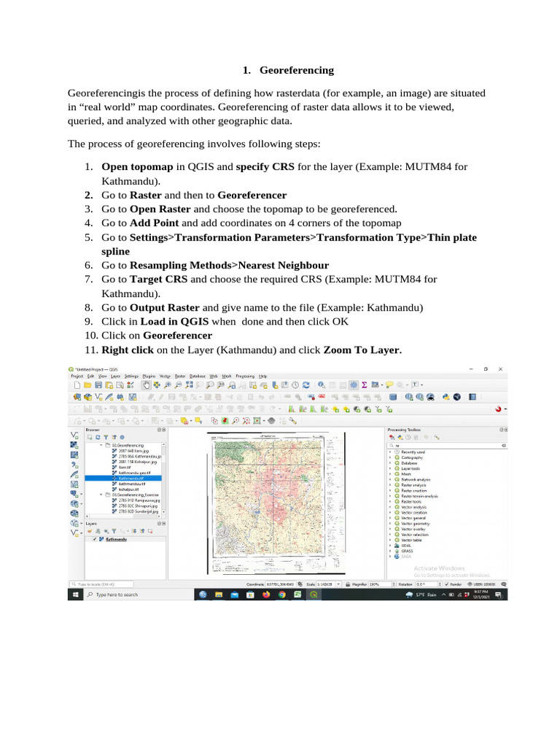The width and height of the screenshot is (560, 747).
Task: Click the Remove Layer icon in Layers panel
Action: coord(150,531)
